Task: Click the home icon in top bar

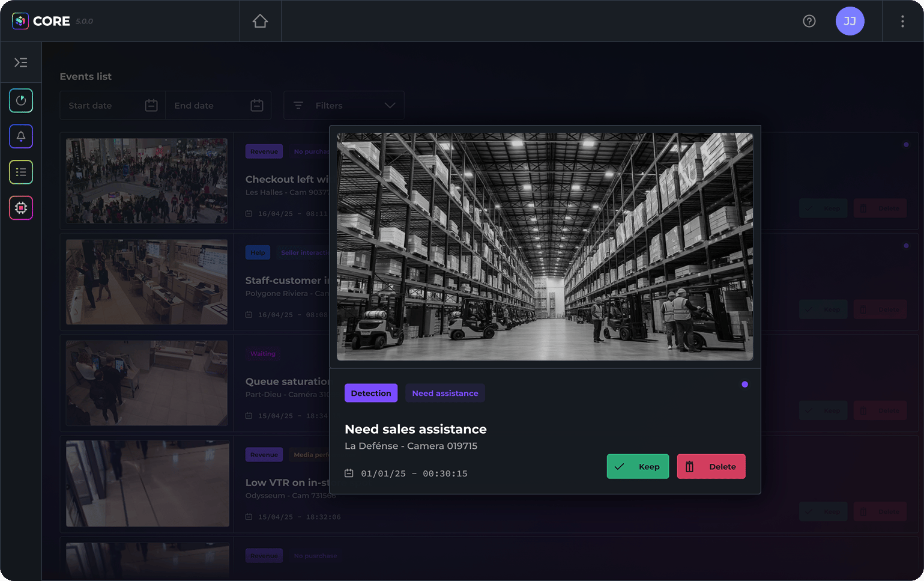Action: (260, 21)
